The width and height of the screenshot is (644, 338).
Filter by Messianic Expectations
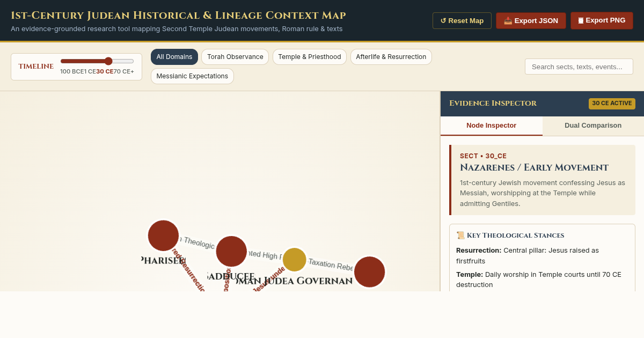(x=192, y=76)
